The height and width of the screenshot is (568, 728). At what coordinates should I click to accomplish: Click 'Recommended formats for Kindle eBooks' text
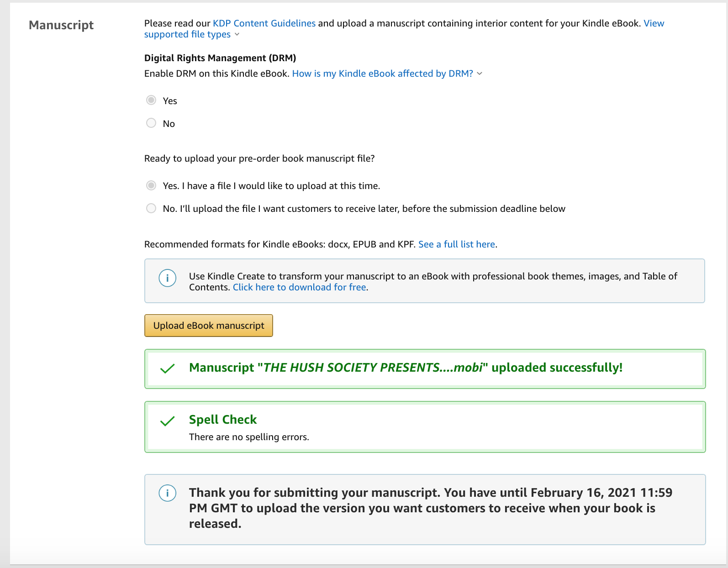tap(280, 244)
